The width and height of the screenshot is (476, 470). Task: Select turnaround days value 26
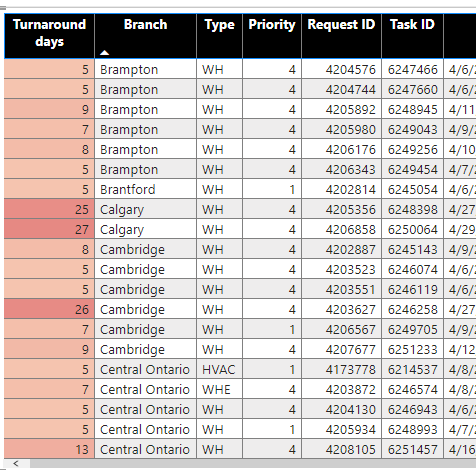(49, 309)
